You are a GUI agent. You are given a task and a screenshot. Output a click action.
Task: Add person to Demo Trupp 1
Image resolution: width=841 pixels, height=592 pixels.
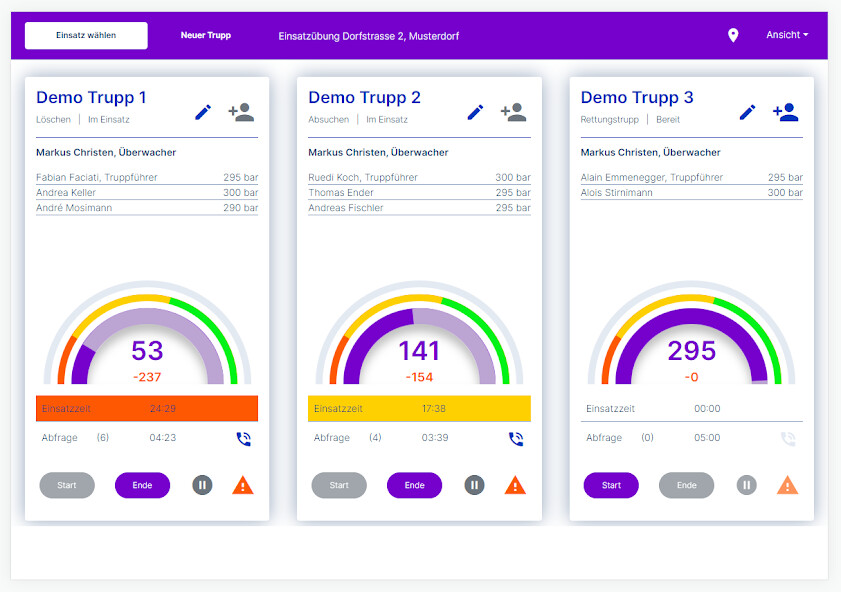(x=241, y=112)
